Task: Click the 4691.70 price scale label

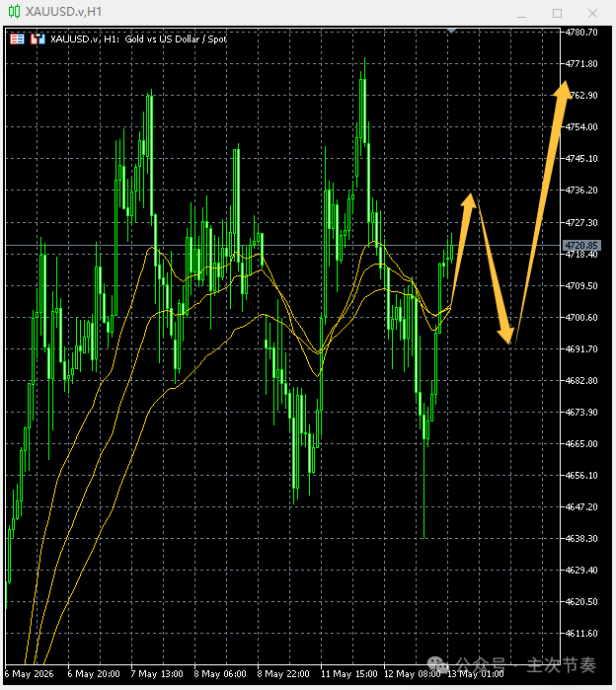Action: (x=581, y=349)
